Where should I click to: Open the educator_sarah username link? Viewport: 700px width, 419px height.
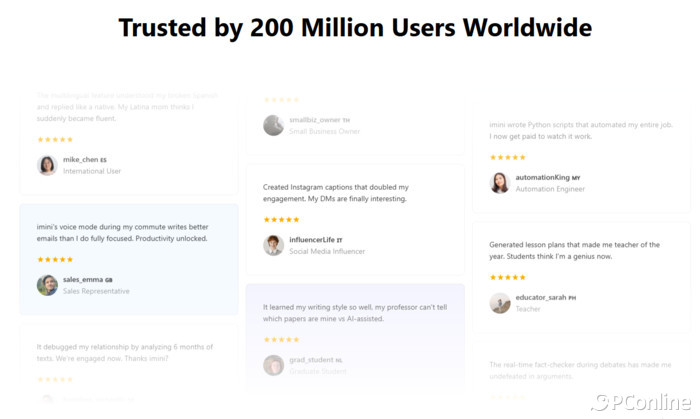[x=541, y=297]
